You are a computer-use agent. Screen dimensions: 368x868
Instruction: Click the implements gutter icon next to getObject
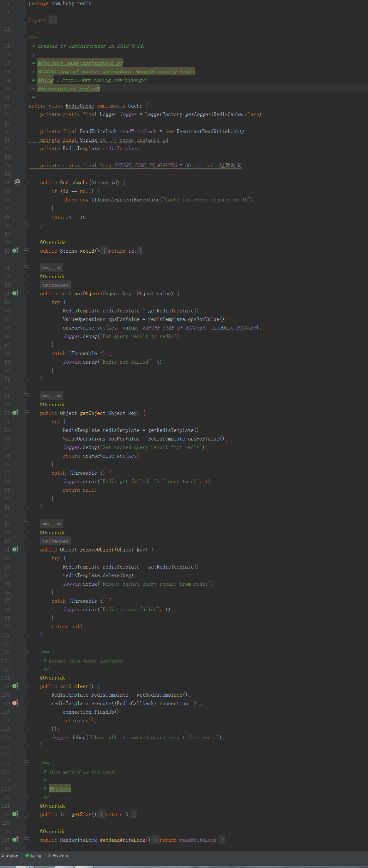point(15,413)
